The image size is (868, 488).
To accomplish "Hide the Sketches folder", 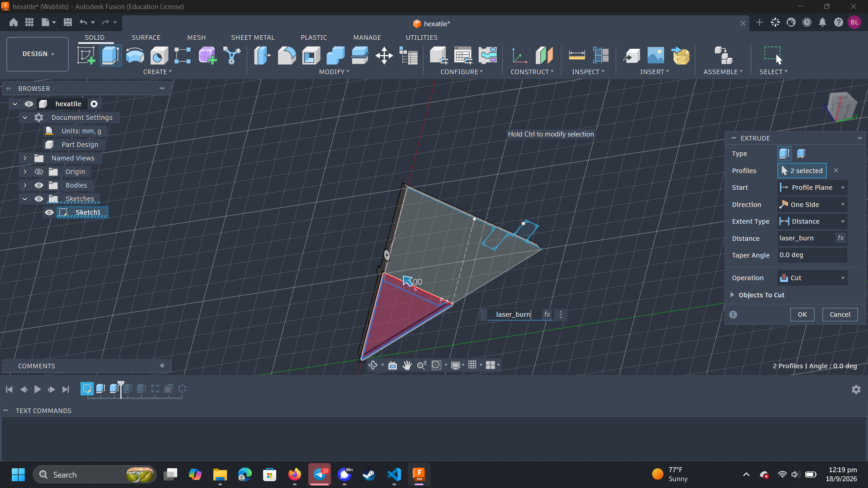I will click(x=39, y=199).
